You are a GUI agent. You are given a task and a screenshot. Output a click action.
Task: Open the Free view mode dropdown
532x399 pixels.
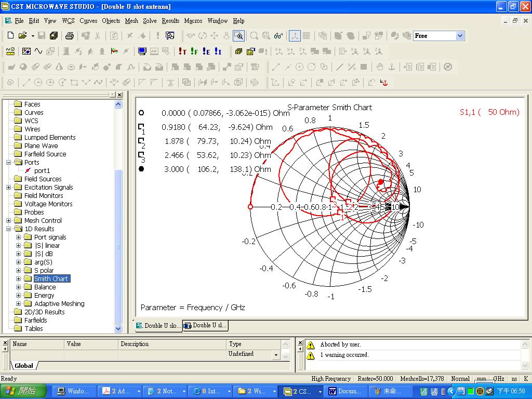pos(460,36)
